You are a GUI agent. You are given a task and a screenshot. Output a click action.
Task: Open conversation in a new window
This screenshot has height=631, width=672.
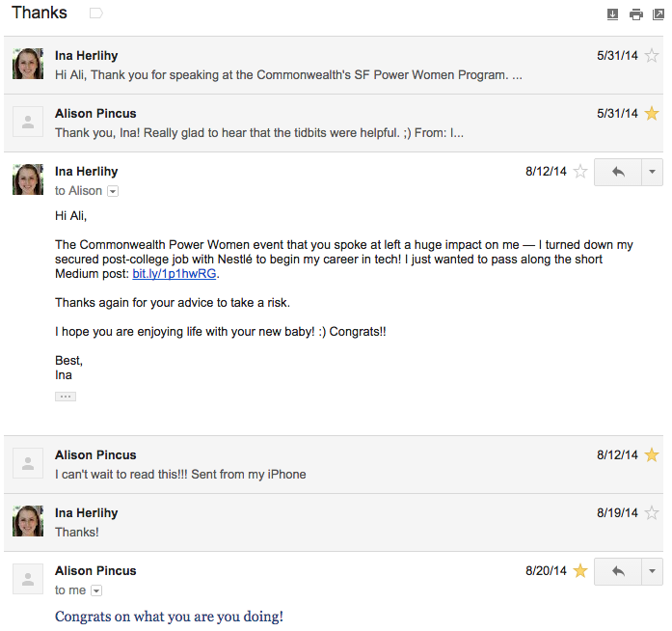pos(658,14)
